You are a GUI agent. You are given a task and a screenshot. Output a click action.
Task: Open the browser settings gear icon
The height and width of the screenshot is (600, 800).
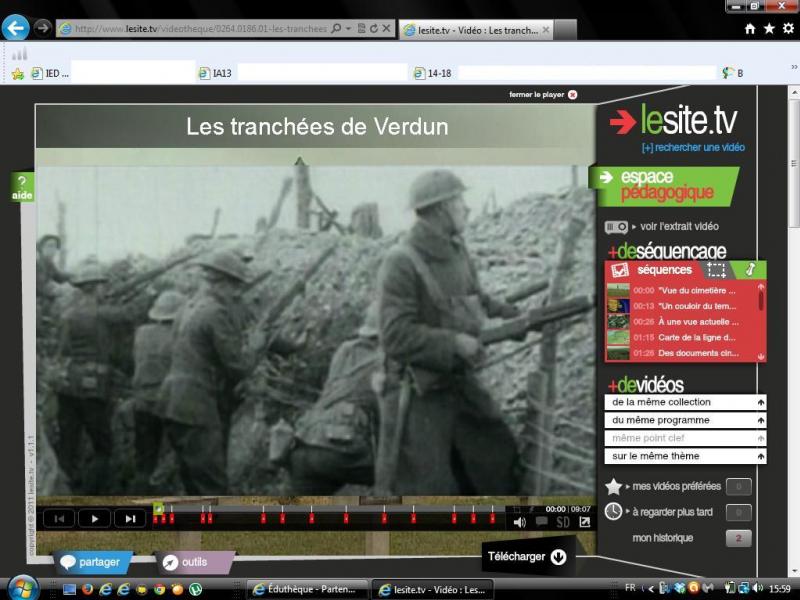point(788,29)
